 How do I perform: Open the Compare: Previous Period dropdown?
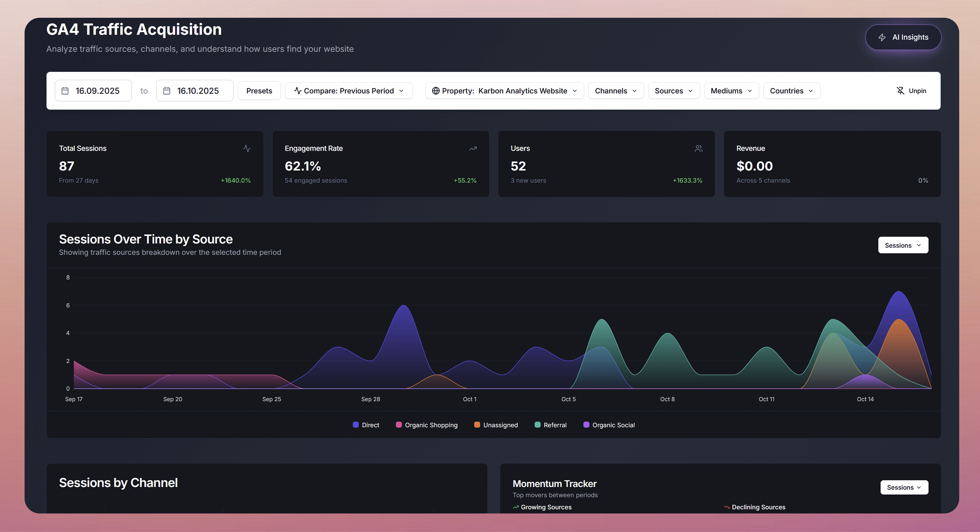(x=348, y=91)
